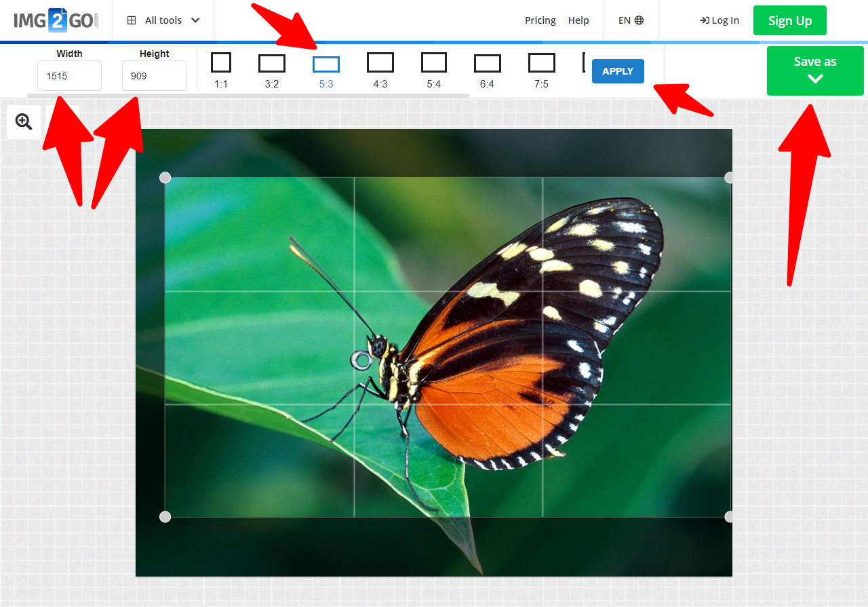Select the 5:3 aspect ratio preset
Viewport: 868px width, 607px height.
point(325,64)
